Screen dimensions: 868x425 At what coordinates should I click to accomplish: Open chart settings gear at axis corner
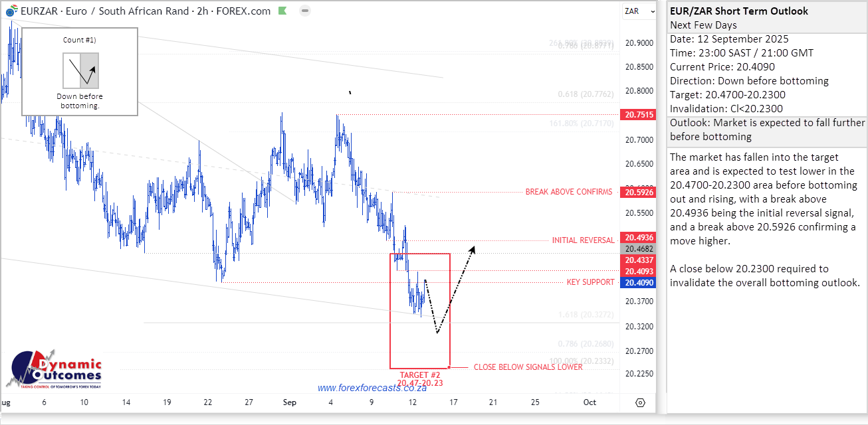pyautogui.click(x=640, y=402)
